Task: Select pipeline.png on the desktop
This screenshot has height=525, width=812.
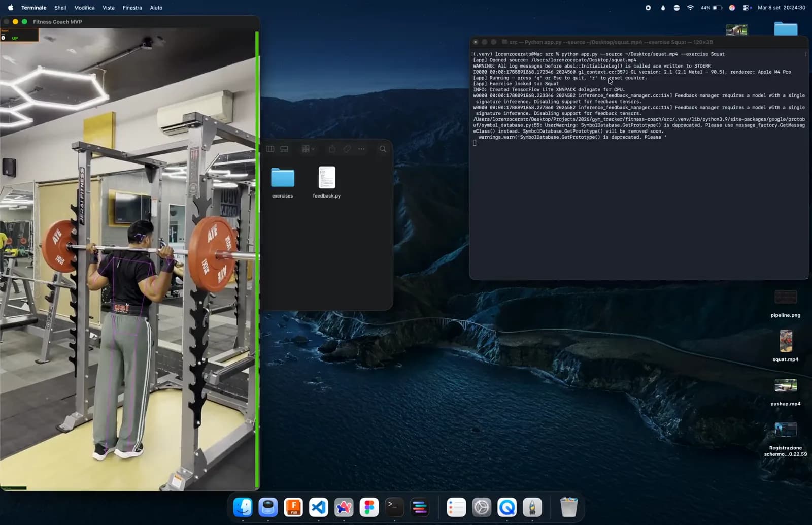Action: [x=786, y=297]
